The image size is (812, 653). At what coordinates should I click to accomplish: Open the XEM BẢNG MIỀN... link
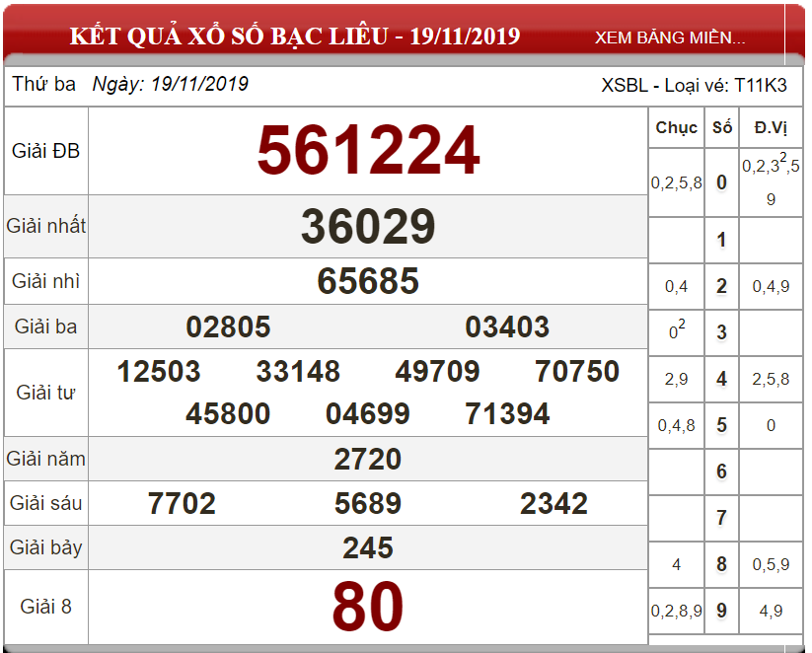(670, 37)
